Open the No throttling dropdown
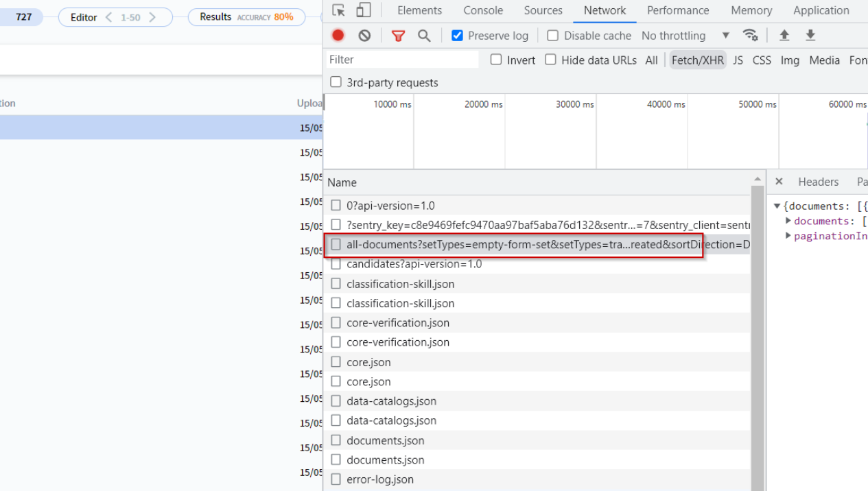Image resolution: width=868 pixels, height=491 pixels. (685, 36)
